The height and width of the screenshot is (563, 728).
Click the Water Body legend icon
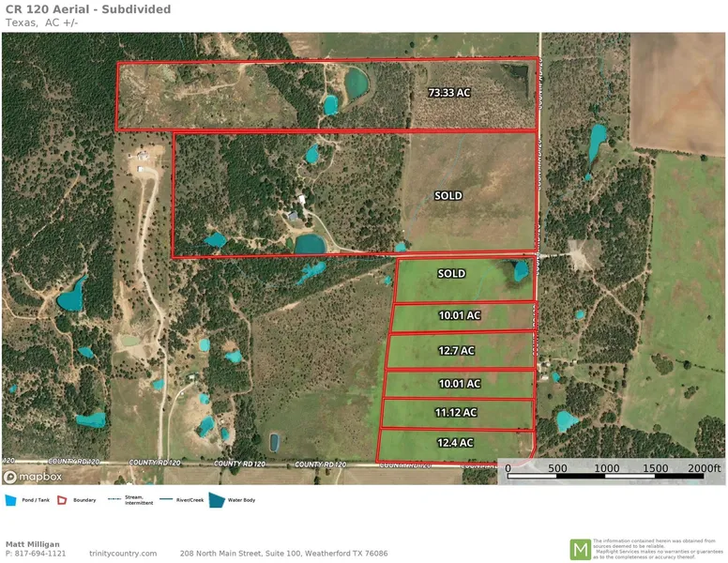click(x=217, y=500)
